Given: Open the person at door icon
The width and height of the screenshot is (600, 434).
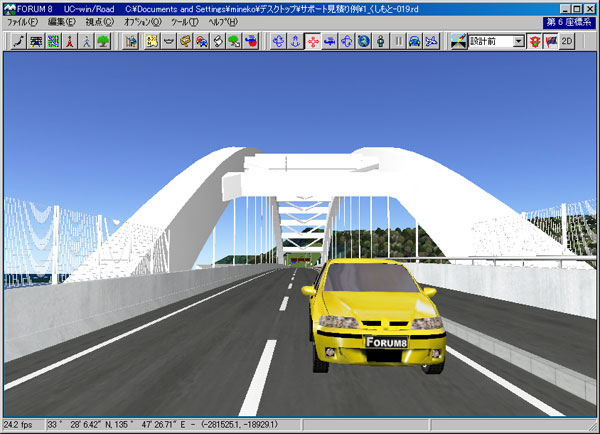Looking at the screenshot, I should [130, 41].
